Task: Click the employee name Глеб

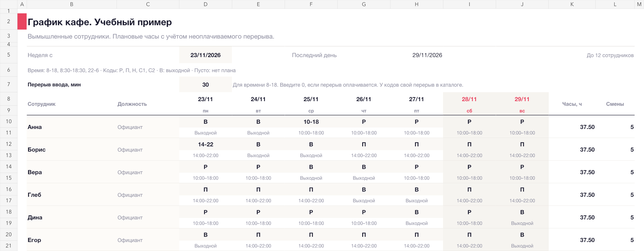Action: point(34,195)
